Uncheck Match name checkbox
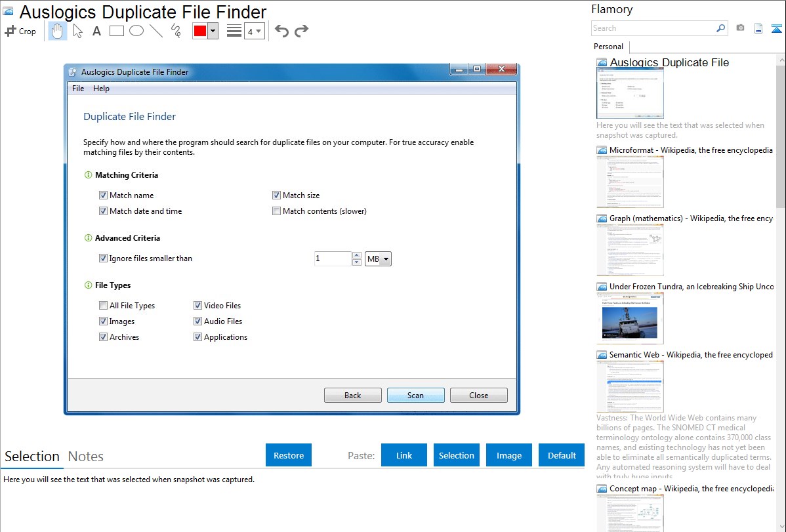 coord(103,195)
